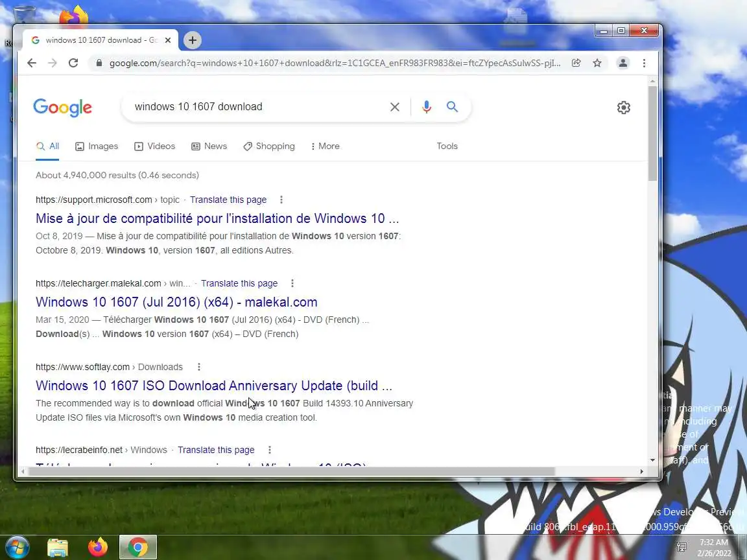The image size is (747, 560).
Task: Open the Recycle Bin desktop icon
Action: 23,14
